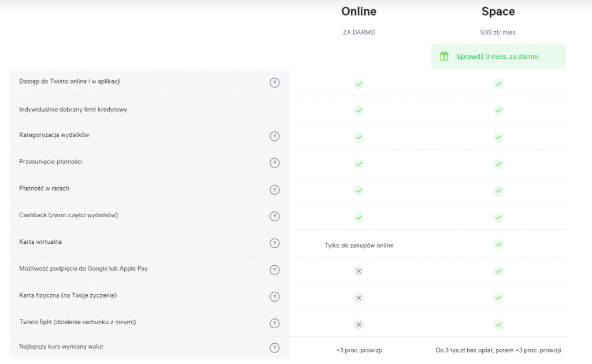
Task: Click 'Karta wirtualna' label
Action: tap(40, 242)
